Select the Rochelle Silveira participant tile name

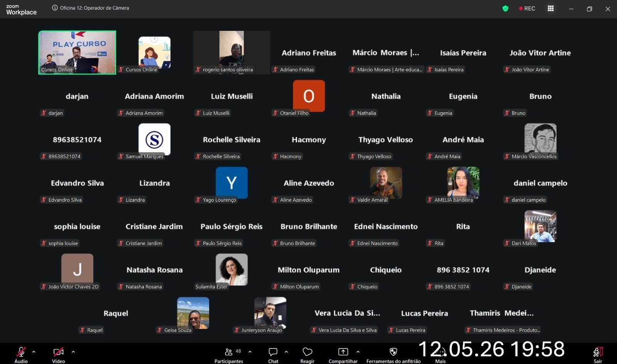coord(231,140)
